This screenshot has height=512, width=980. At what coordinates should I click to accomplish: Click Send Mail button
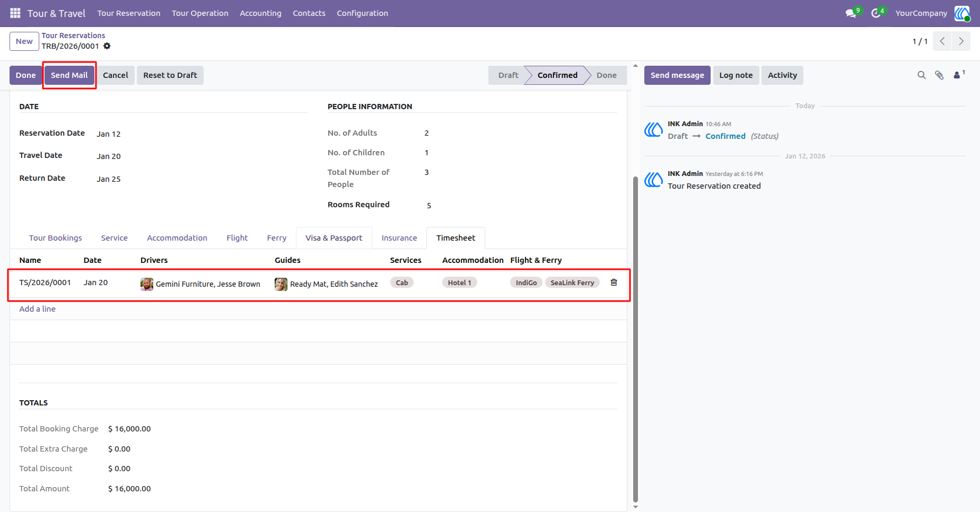point(69,75)
